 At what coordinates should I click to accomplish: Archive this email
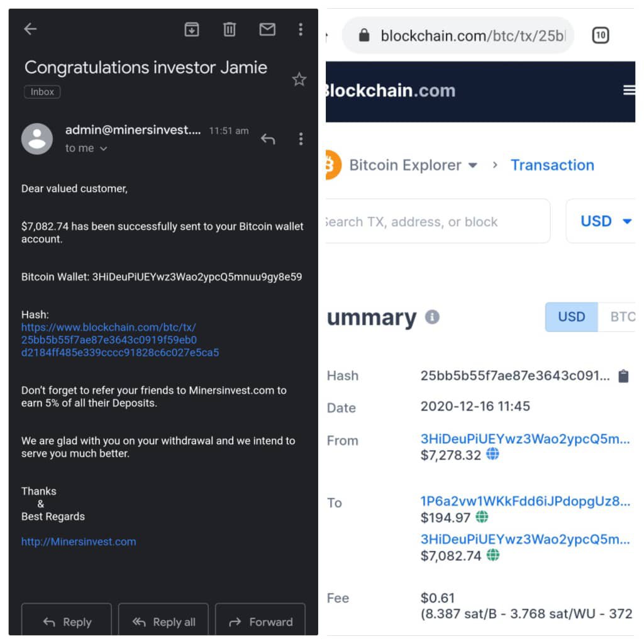click(192, 29)
